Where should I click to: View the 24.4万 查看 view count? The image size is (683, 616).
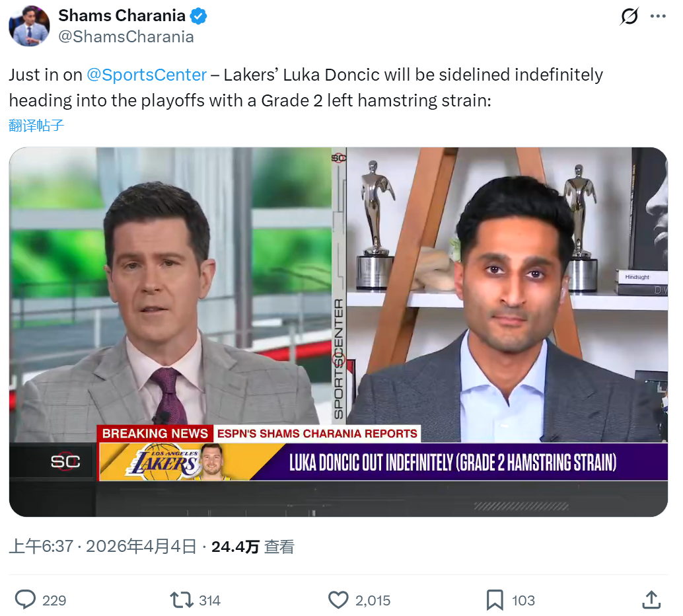coord(252,547)
